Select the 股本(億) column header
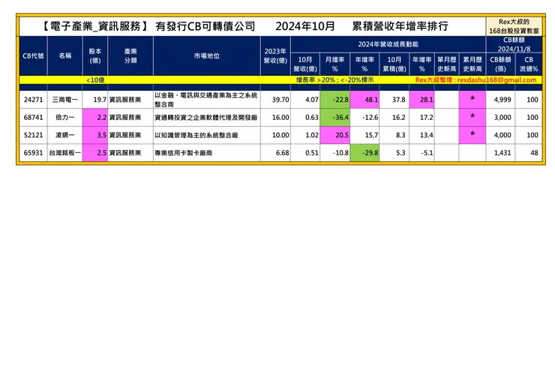The height and width of the screenshot is (392, 555). (94, 56)
